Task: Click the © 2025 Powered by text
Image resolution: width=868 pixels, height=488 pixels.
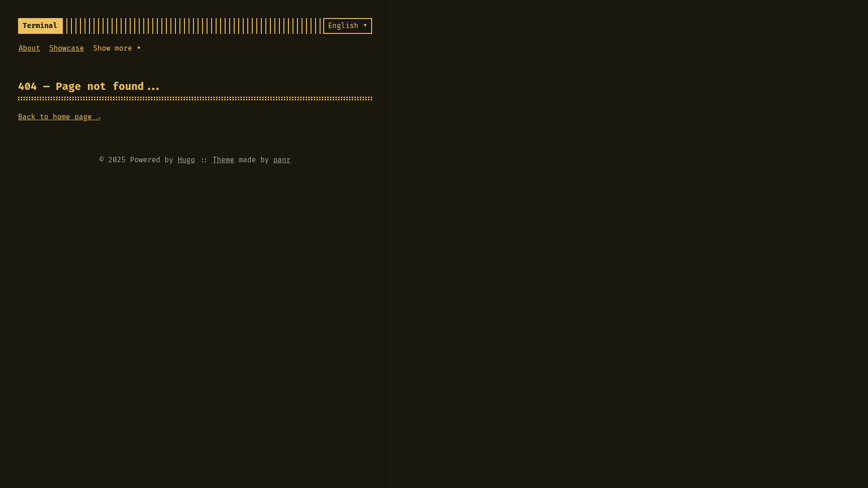Action: click(x=137, y=160)
